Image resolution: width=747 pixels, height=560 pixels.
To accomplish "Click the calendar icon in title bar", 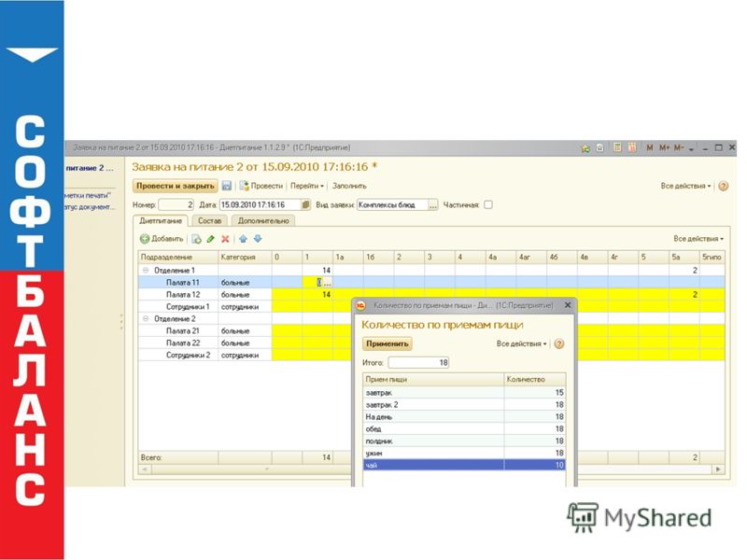I will click(632, 147).
